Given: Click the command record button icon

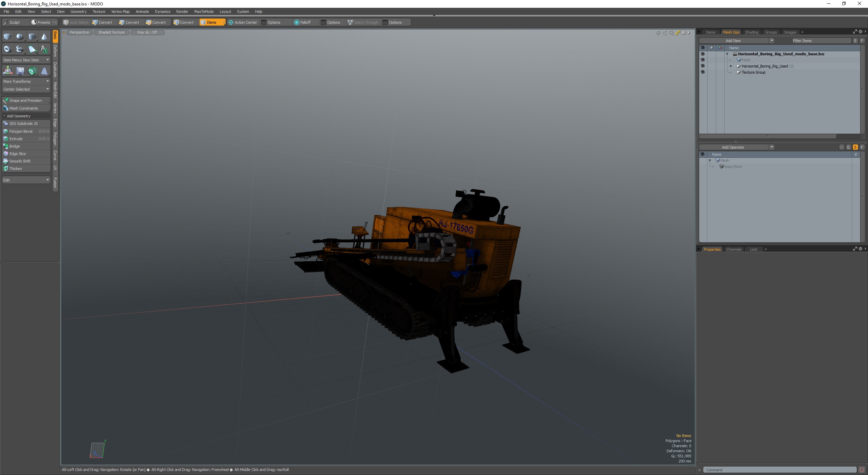Looking at the screenshot, I should tap(862, 470).
